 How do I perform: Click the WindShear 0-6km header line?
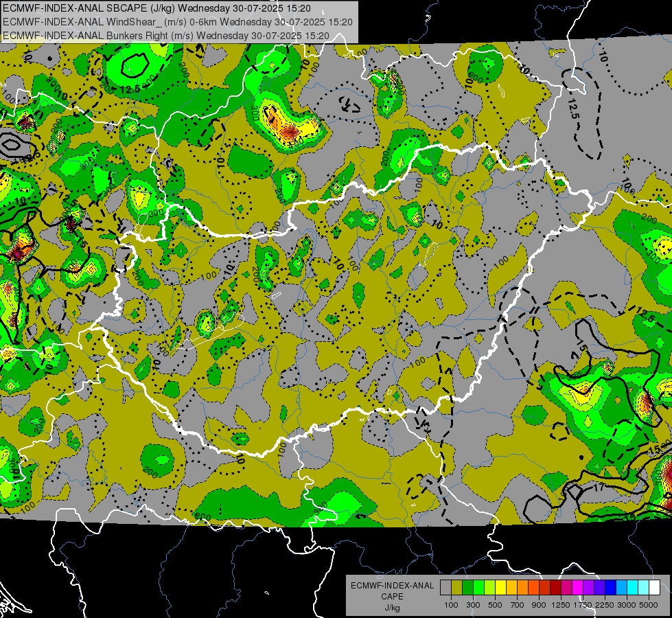[x=177, y=22]
